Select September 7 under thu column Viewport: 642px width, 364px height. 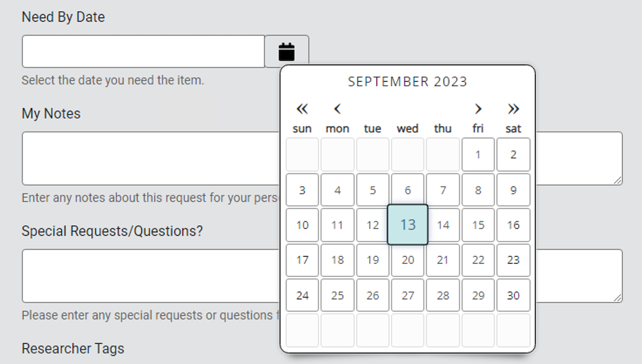[442, 190]
